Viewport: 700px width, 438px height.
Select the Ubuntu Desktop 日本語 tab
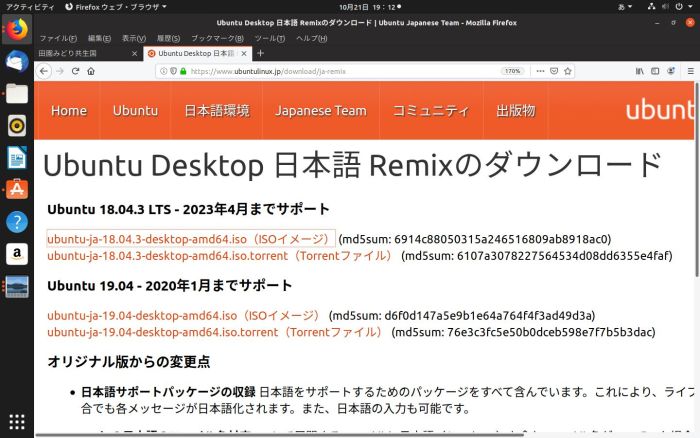[197, 54]
